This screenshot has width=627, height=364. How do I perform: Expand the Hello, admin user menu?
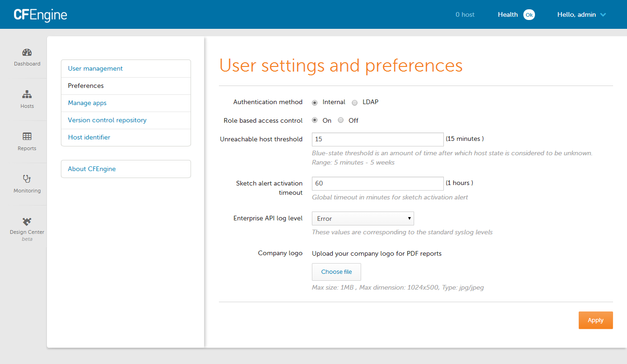[x=581, y=15]
